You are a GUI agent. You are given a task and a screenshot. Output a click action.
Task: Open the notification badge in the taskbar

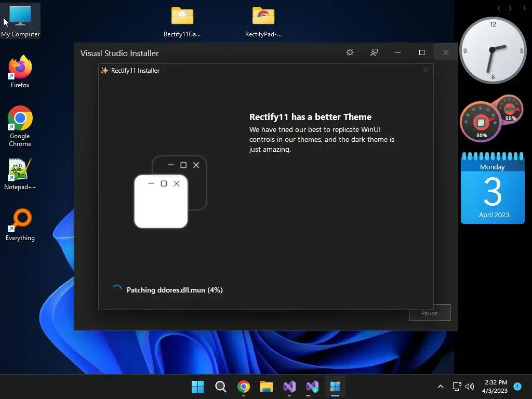point(517,386)
